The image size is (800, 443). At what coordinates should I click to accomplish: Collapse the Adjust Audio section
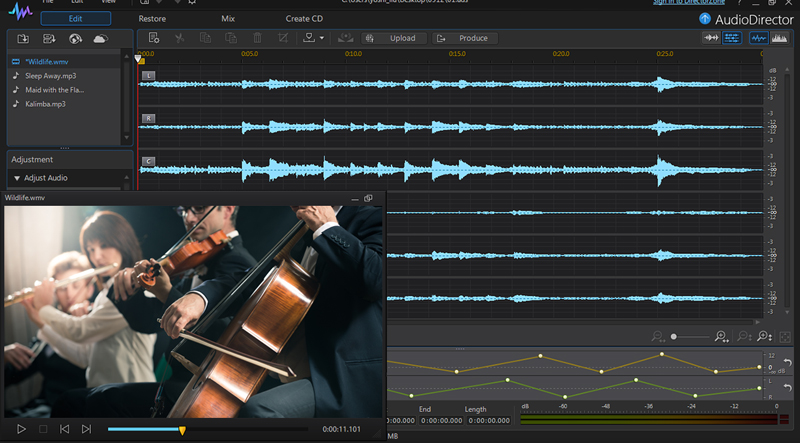(x=17, y=178)
